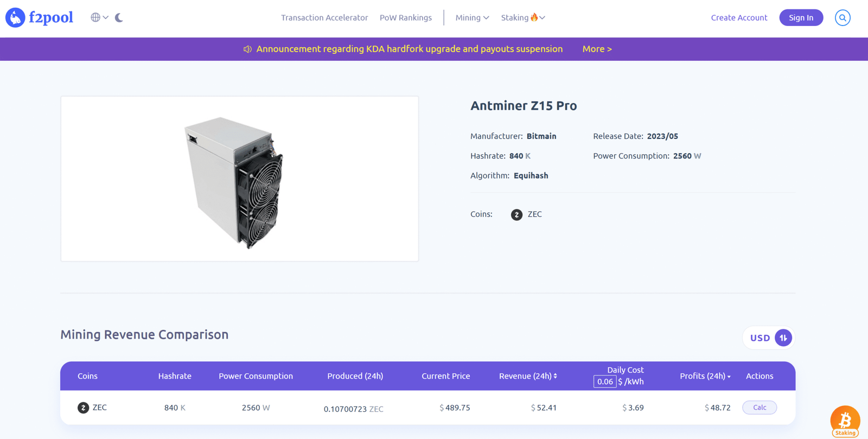This screenshot has height=439, width=868.
Task: Click the ZEC icon in the table row
Action: coord(83,408)
